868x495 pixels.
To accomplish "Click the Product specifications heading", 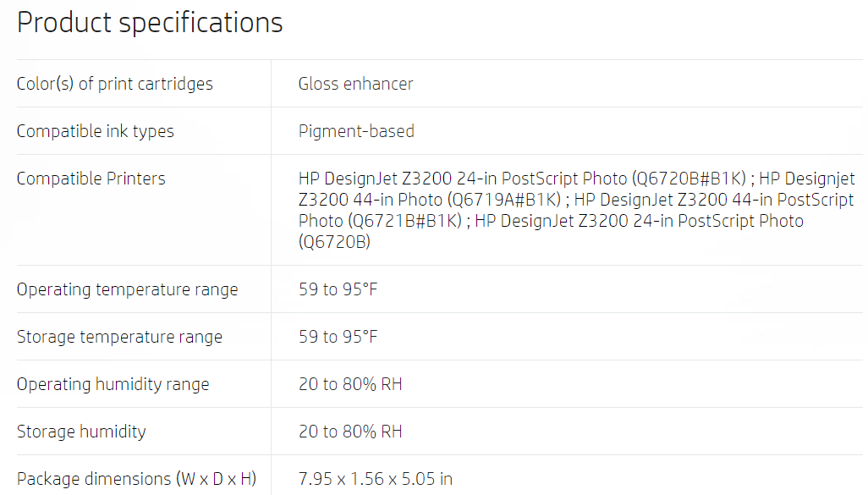I will [150, 23].
